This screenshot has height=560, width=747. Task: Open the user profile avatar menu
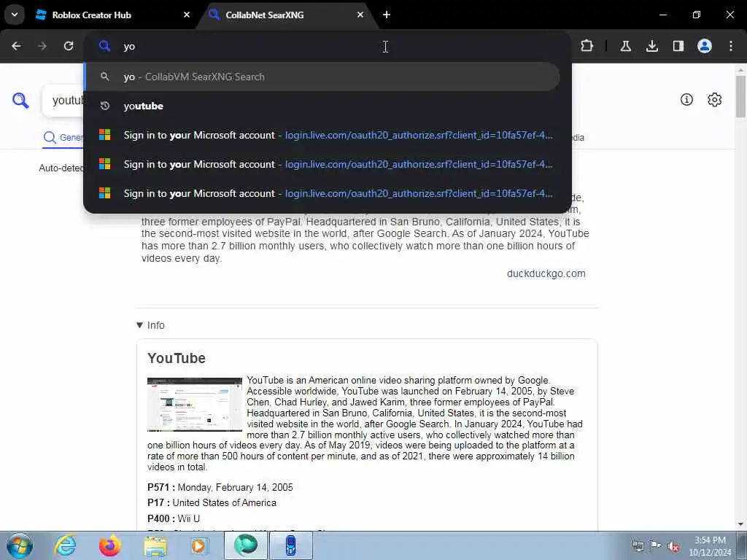[x=705, y=46]
